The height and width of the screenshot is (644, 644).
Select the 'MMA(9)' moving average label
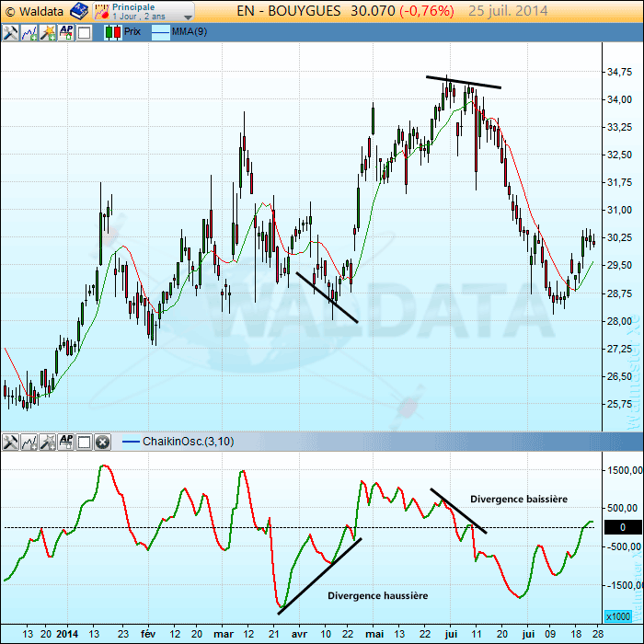tap(190, 31)
